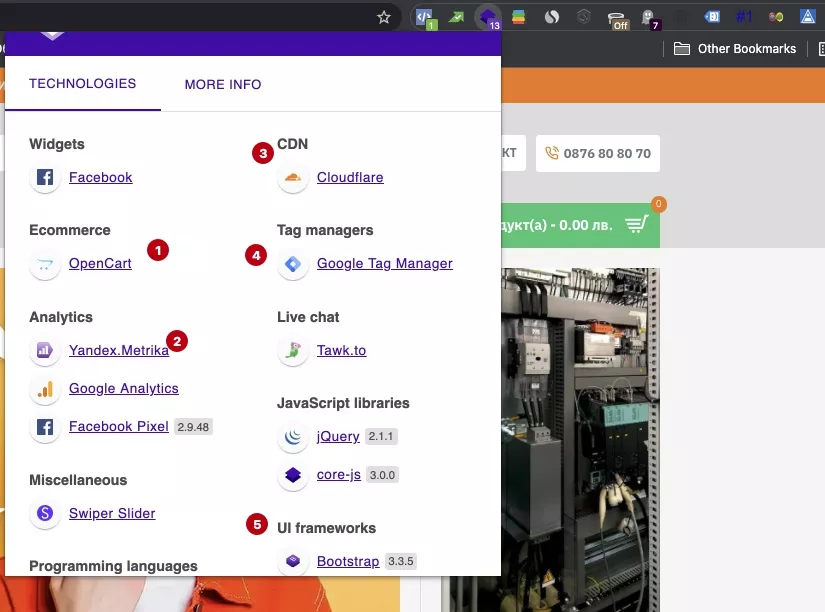Click the core-js version 3.0.0 badge
This screenshot has height=612, width=825.
pos(382,475)
